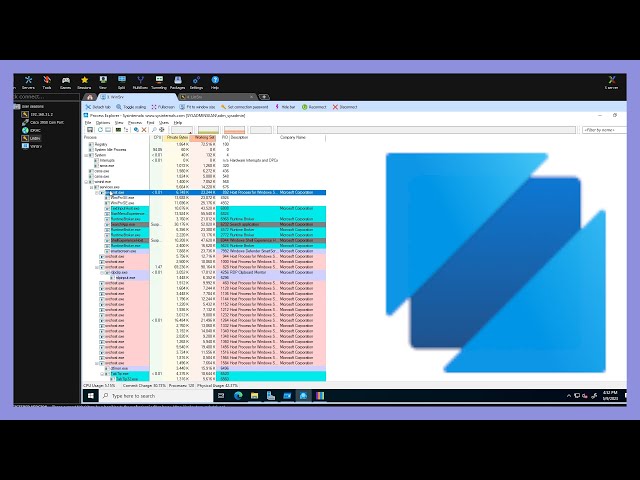Open the Tools icon in MobaXterm toolbar
Image resolution: width=640 pixels, height=480 pixels.
click(x=47, y=82)
